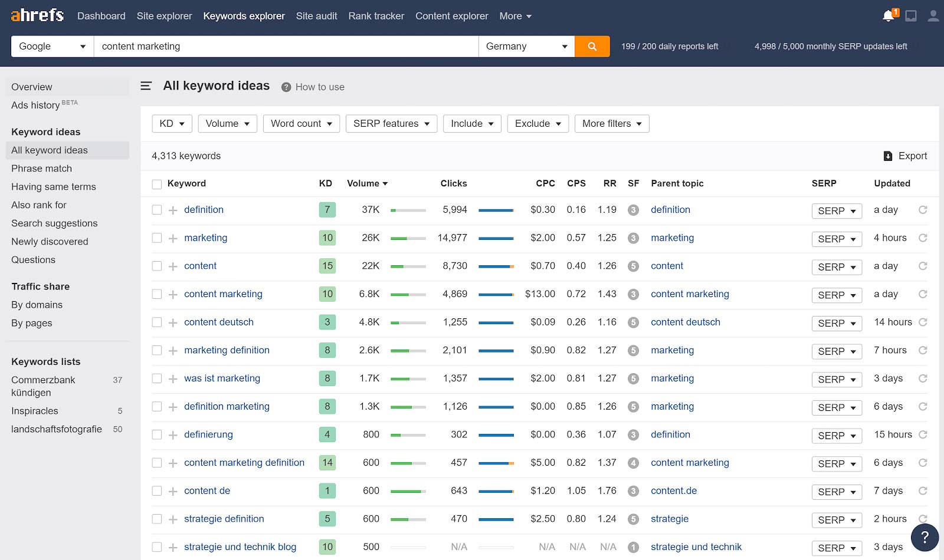The height and width of the screenshot is (560, 944).
Task: Refresh the 'content' row update icon
Action: (x=923, y=266)
